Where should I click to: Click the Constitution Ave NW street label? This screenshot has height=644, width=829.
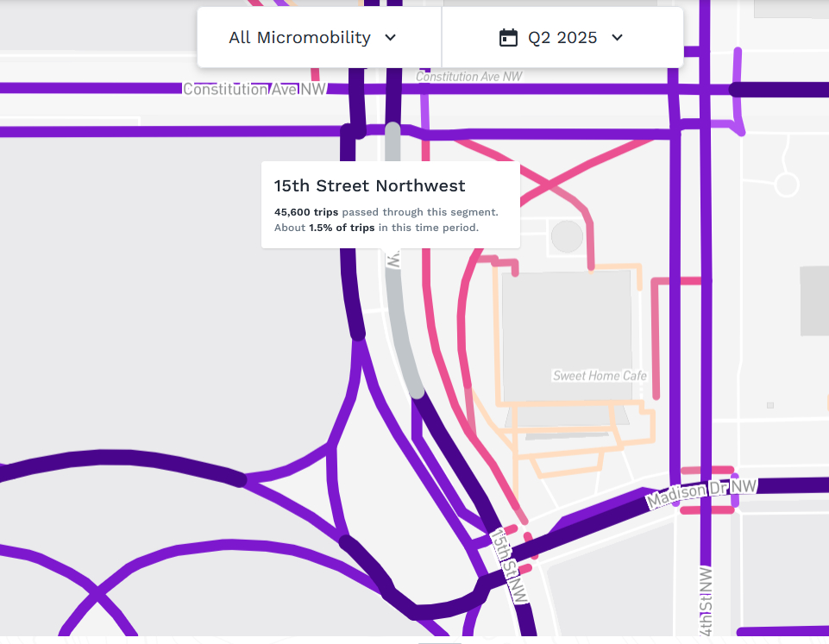254,90
